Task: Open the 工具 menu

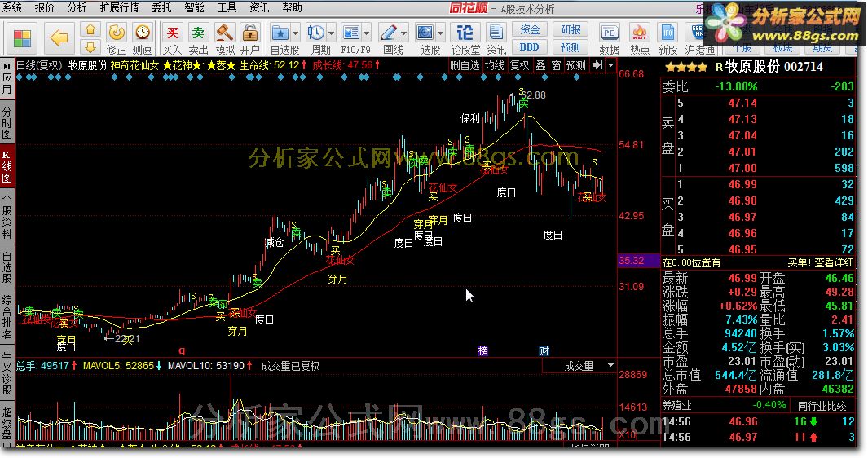Action: [x=227, y=8]
